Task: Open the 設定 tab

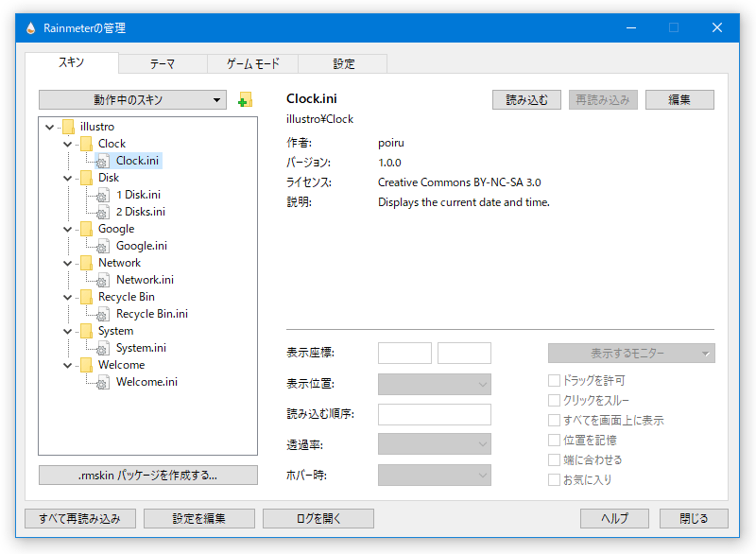Action: point(343,63)
